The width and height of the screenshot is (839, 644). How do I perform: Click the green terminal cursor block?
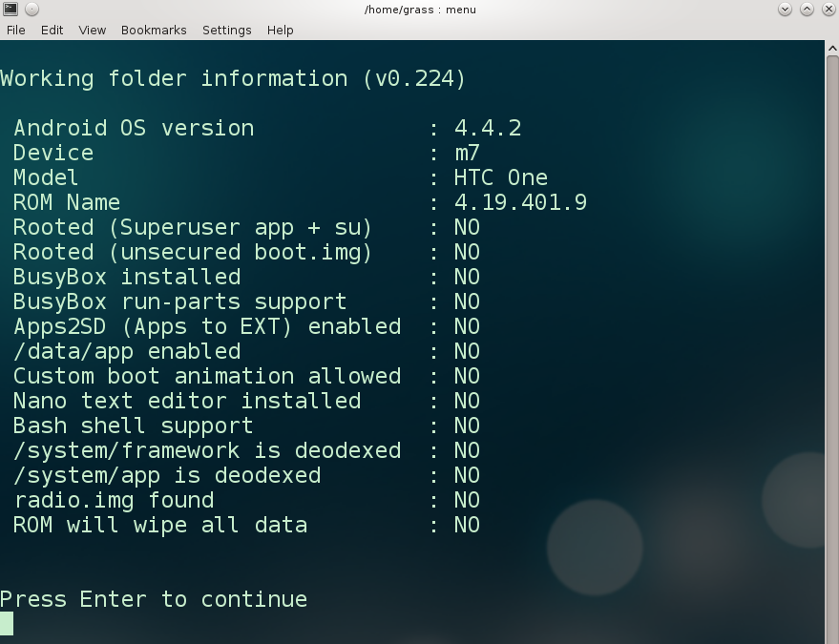click(7, 624)
